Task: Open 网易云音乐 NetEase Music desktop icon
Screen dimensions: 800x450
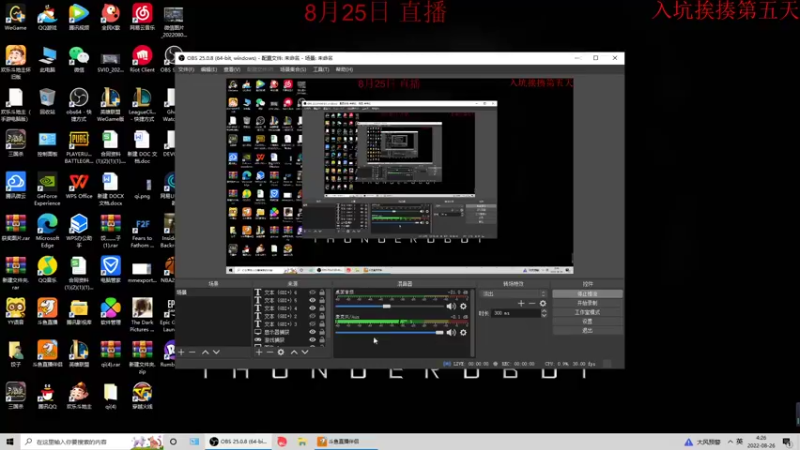Action: pos(142,17)
